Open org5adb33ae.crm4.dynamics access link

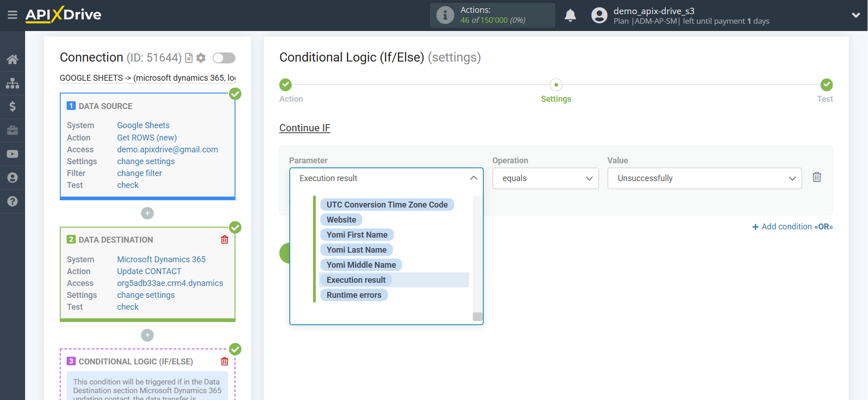[x=170, y=283]
